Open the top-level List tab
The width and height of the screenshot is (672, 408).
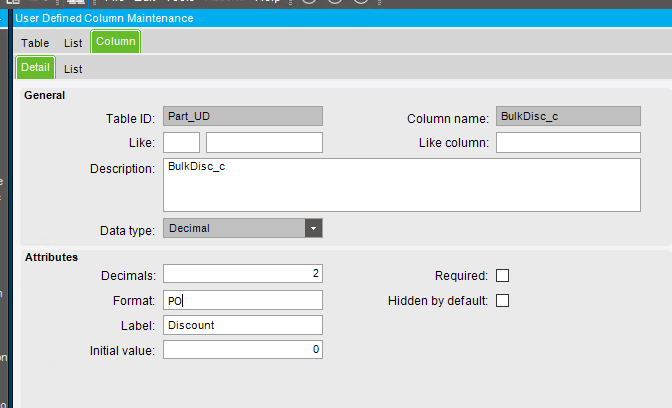73,43
